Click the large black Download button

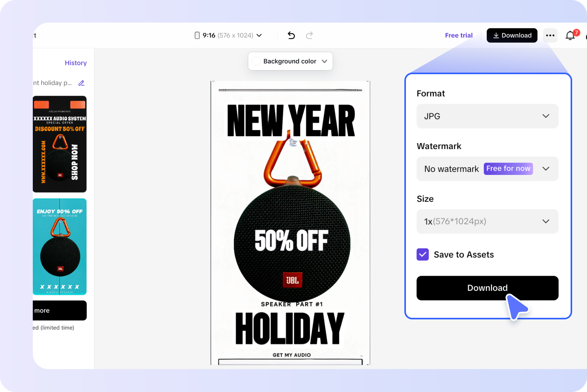click(x=487, y=288)
